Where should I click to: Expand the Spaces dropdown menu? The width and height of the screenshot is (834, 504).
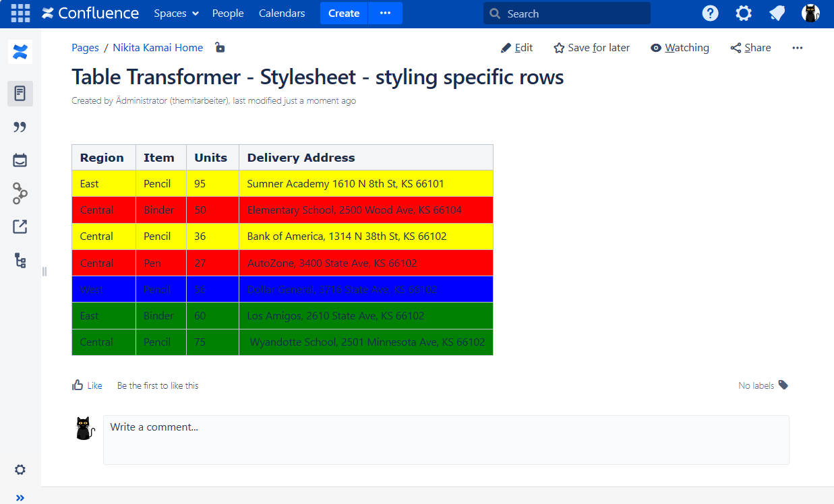[176, 13]
